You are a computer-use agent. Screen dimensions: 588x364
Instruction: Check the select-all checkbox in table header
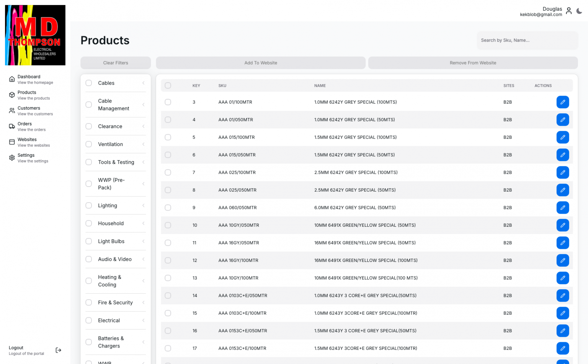click(168, 86)
